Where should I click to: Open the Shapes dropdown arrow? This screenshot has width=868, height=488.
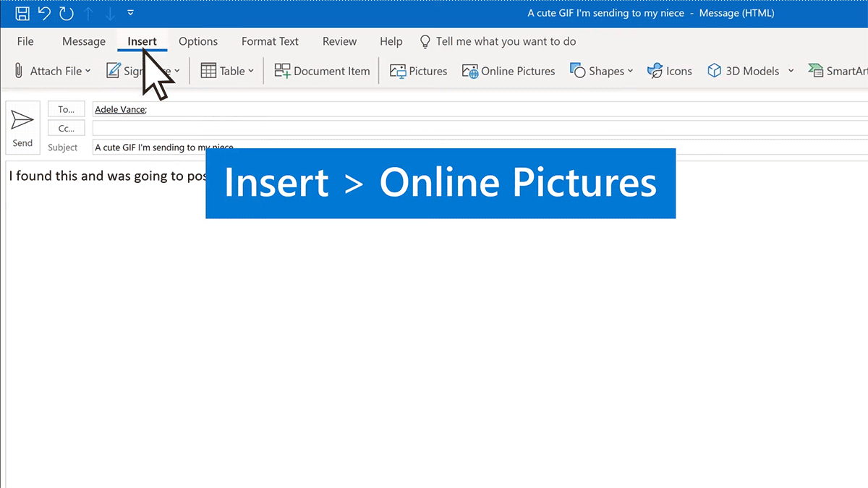click(629, 71)
